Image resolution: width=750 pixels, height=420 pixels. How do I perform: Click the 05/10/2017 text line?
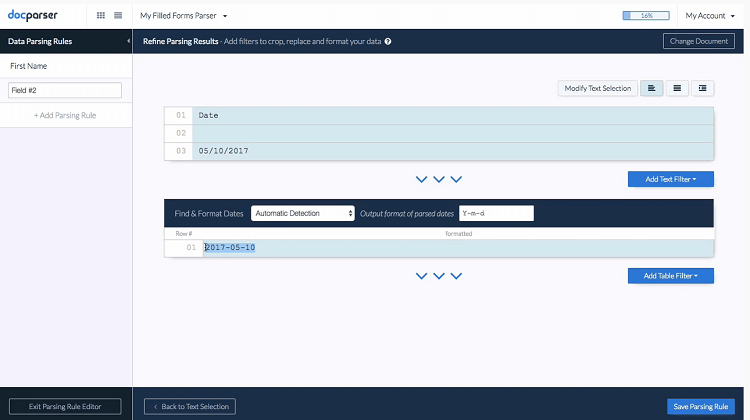(439, 151)
